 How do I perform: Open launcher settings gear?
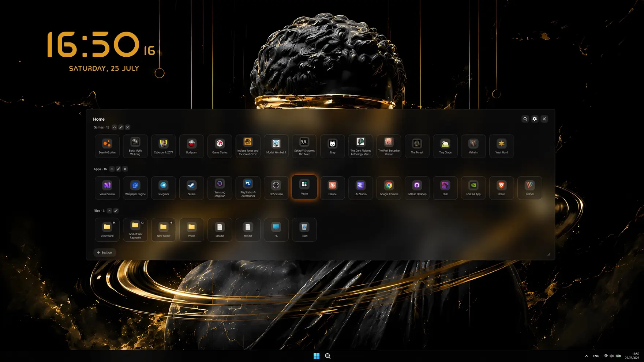(535, 119)
